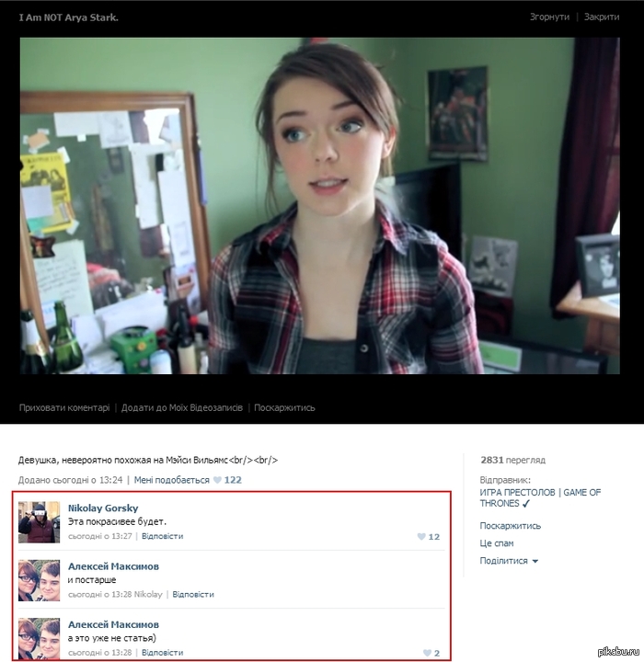
Task: Expand the 'Поділитися' share dropdown
Action: point(509,561)
